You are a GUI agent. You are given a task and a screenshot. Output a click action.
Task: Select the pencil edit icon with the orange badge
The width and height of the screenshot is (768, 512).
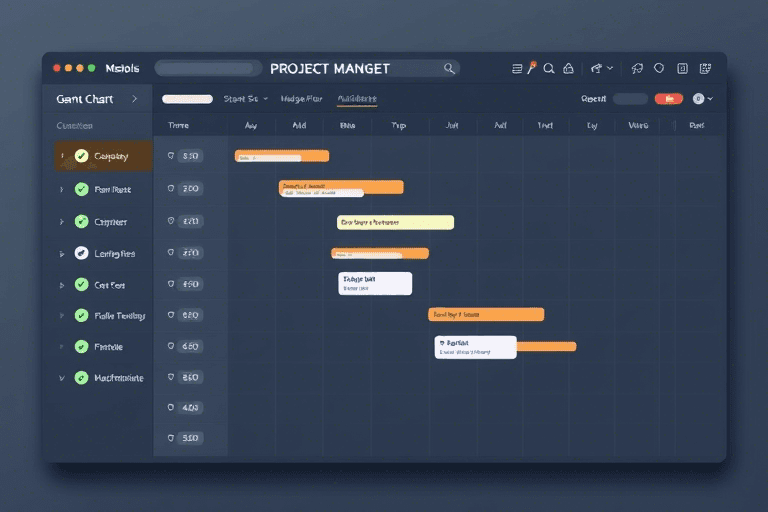click(x=532, y=68)
